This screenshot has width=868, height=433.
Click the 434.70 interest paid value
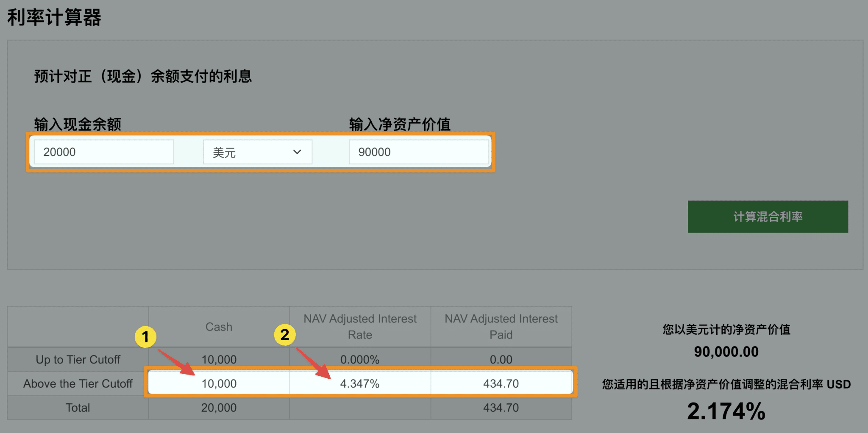pos(501,383)
